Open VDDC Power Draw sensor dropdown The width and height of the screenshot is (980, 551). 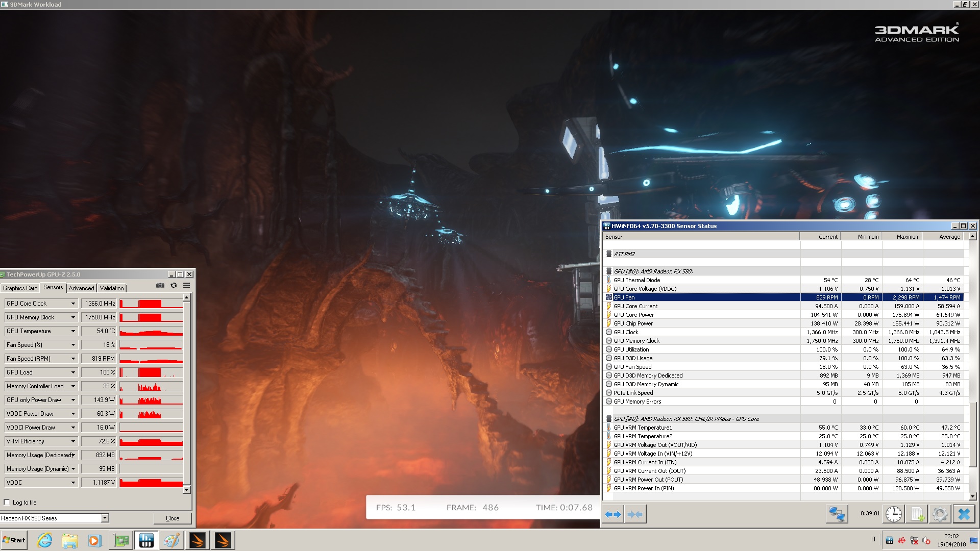[x=73, y=414]
